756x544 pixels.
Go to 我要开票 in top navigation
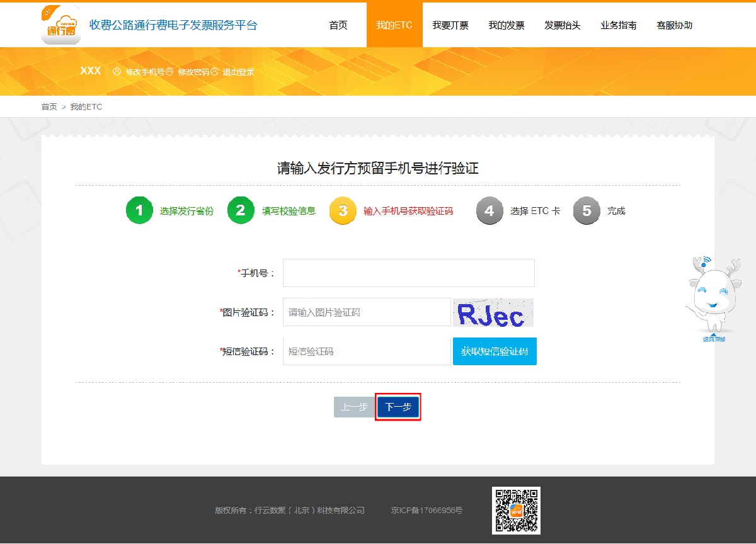click(450, 25)
